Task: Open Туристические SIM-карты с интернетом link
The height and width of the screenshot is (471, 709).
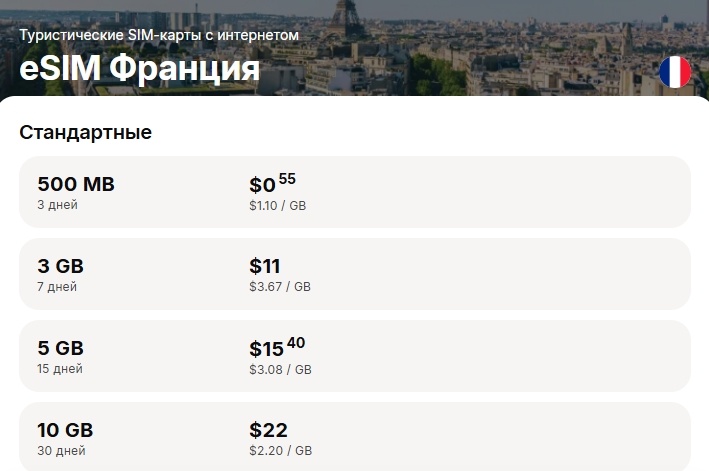Action: (x=159, y=35)
